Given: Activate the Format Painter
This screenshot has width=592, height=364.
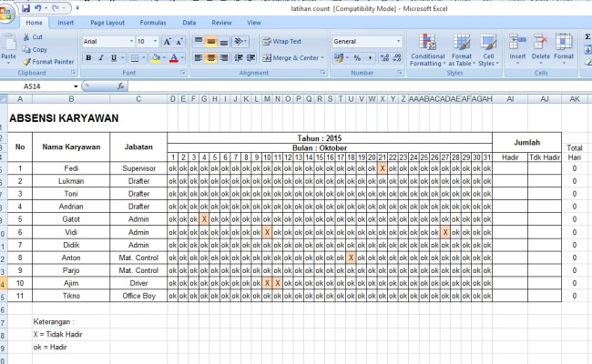Looking at the screenshot, I should 48,62.
